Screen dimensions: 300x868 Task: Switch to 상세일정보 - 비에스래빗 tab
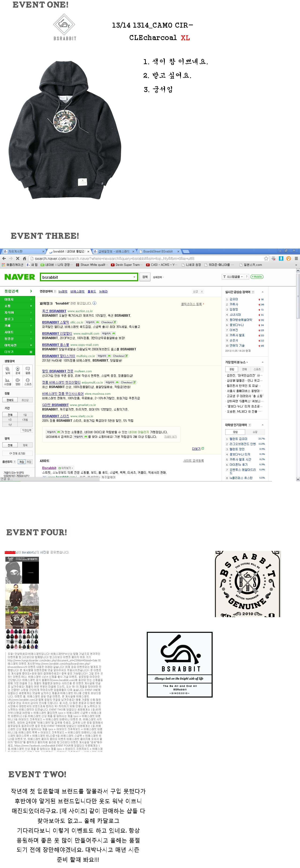pos(114,251)
